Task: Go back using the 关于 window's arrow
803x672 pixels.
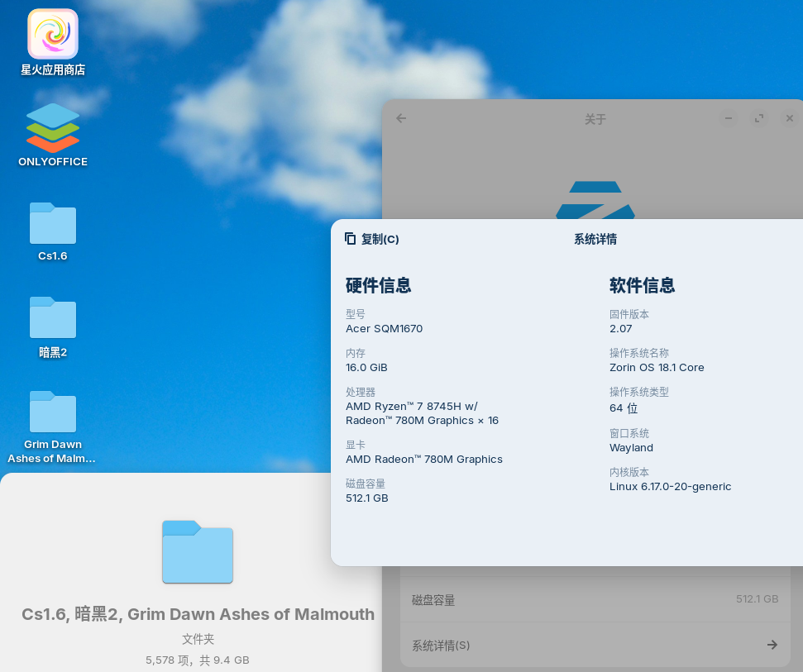Action: [x=401, y=118]
